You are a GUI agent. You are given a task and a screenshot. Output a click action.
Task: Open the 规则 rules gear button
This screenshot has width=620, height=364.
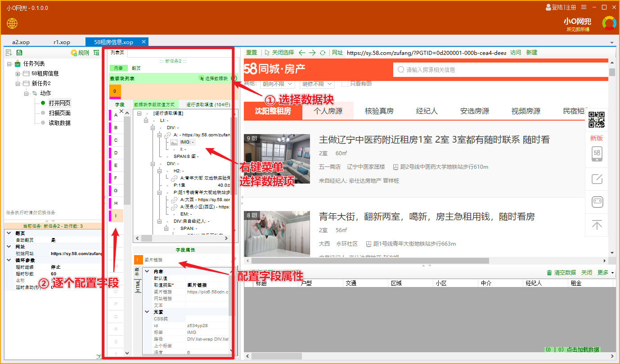(x=80, y=53)
